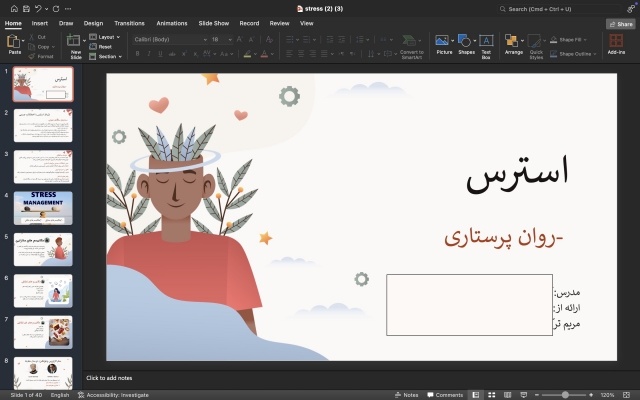The height and width of the screenshot is (400, 640).
Task: Decrease the font size
Action: 251,39
